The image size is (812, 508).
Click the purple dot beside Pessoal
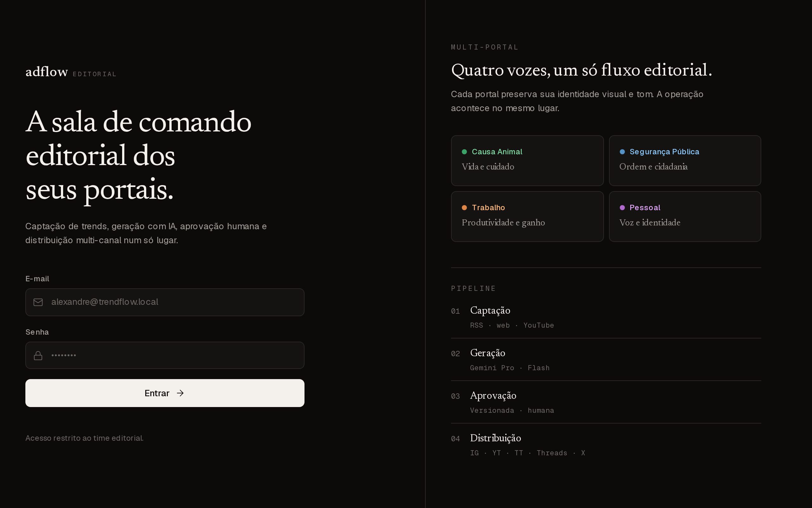[622, 208]
